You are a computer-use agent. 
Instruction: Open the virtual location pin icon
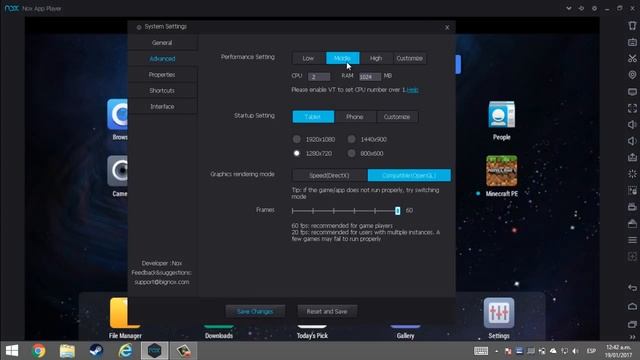pyautogui.click(x=632, y=75)
